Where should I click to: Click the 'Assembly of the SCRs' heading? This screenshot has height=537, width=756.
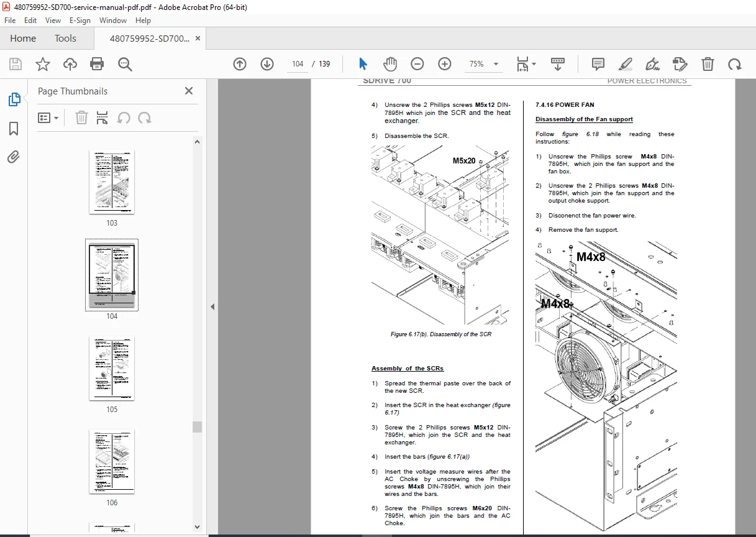[x=408, y=369]
